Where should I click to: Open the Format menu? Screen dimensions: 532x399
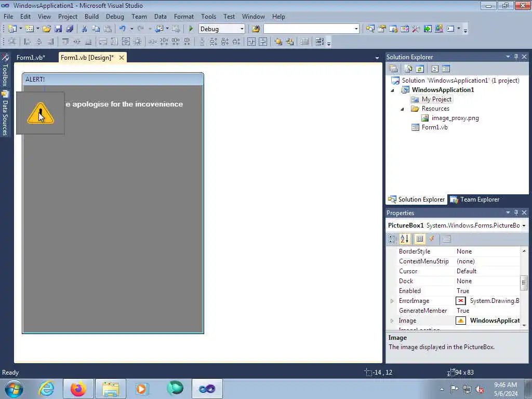(x=183, y=16)
